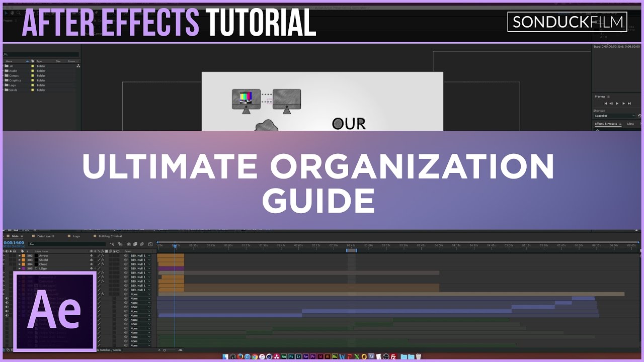Click the Audio folder's yellow label swatch

(x=33, y=71)
